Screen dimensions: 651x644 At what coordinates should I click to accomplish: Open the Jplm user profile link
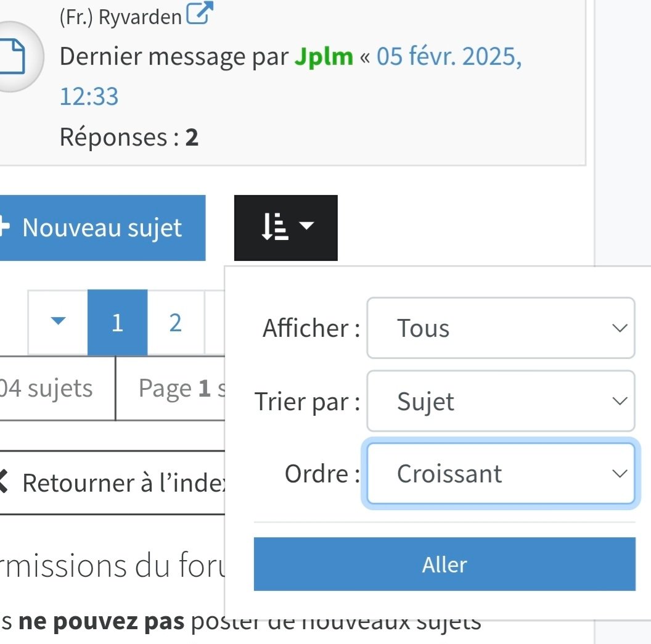coord(324,56)
